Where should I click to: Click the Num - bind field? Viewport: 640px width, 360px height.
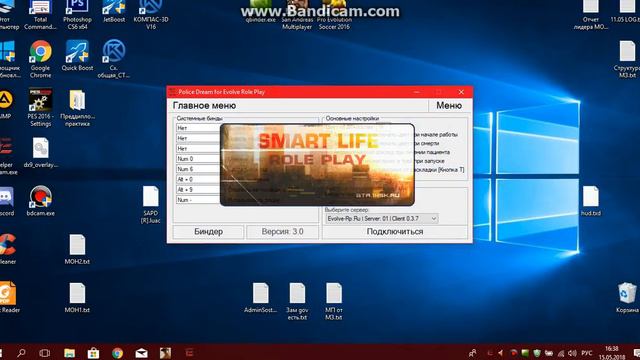click(198, 200)
